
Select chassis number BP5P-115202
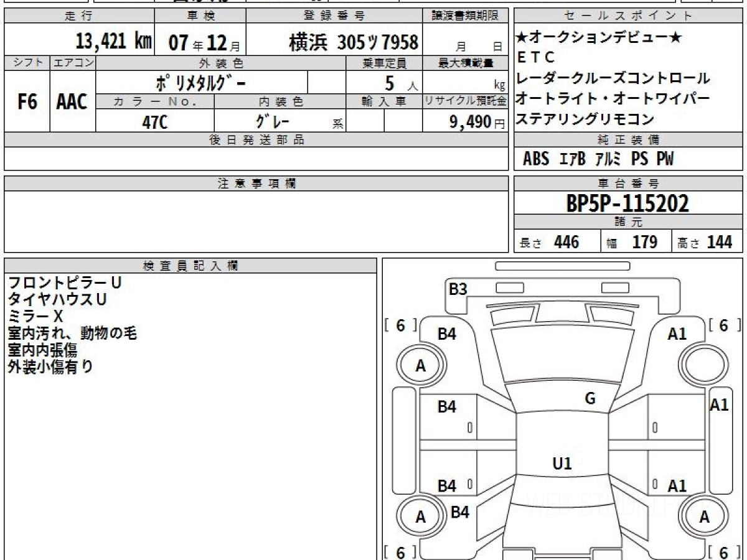click(627, 203)
